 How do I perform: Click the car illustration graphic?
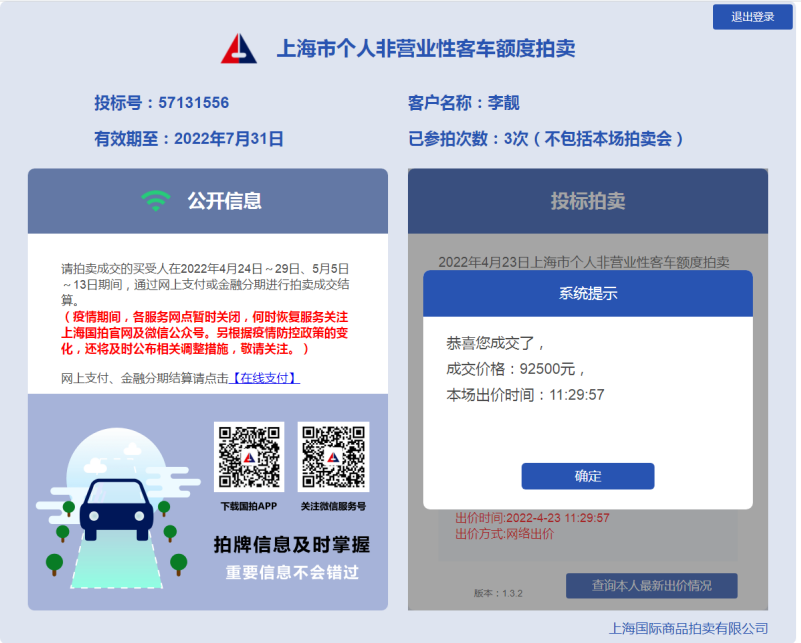pyautogui.click(x=117, y=510)
